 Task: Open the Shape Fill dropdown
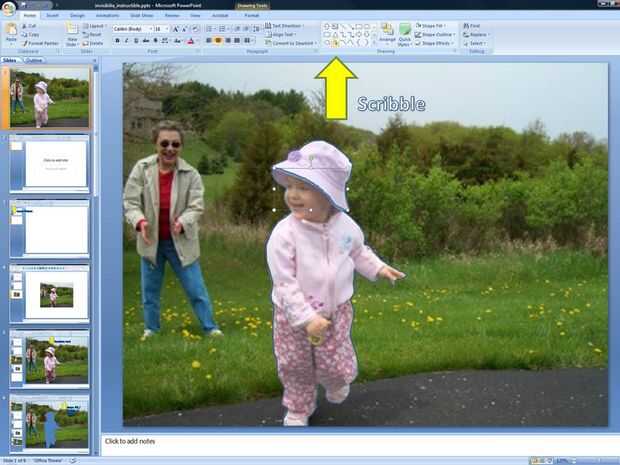coord(431,26)
